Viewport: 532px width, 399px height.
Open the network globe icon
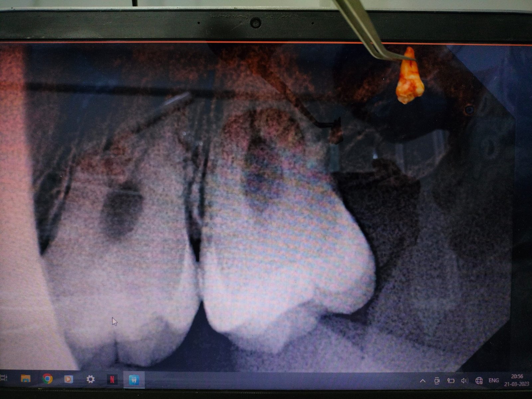[479, 381]
